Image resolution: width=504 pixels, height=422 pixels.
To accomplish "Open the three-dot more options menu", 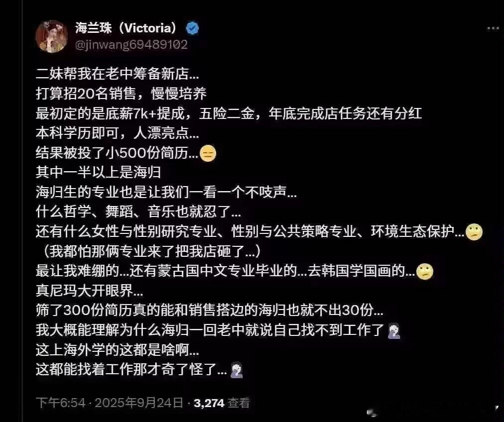I will (493, 28).
